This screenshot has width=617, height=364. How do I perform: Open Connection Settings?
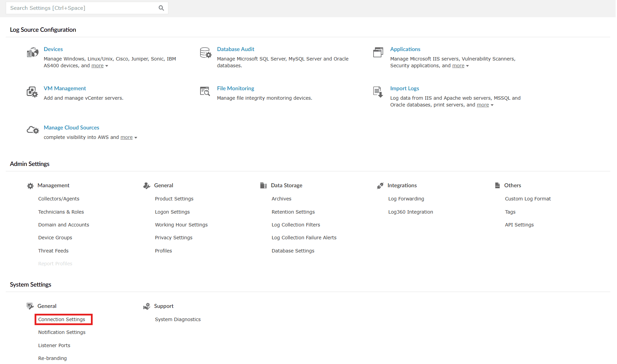[62, 319]
